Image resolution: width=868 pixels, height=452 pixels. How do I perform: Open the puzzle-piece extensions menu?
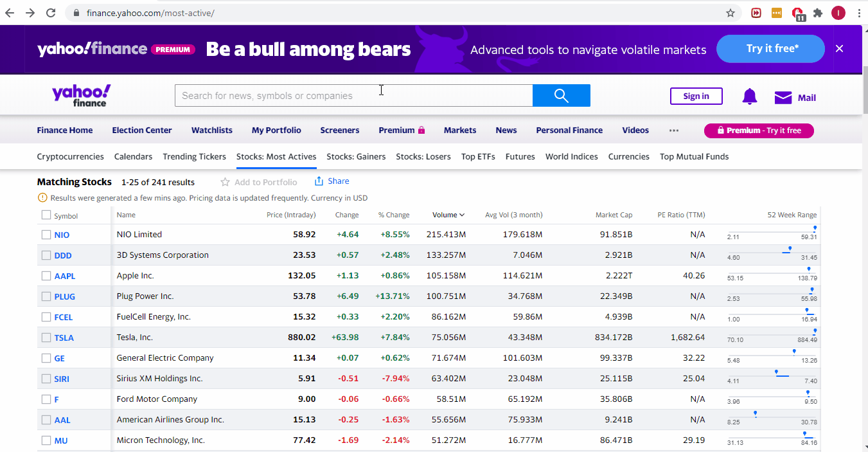coord(818,13)
